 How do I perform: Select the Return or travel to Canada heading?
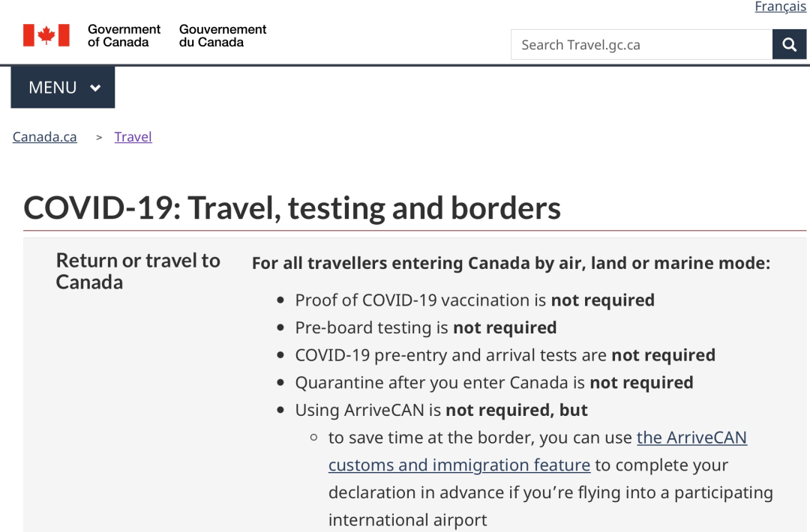coord(138,271)
